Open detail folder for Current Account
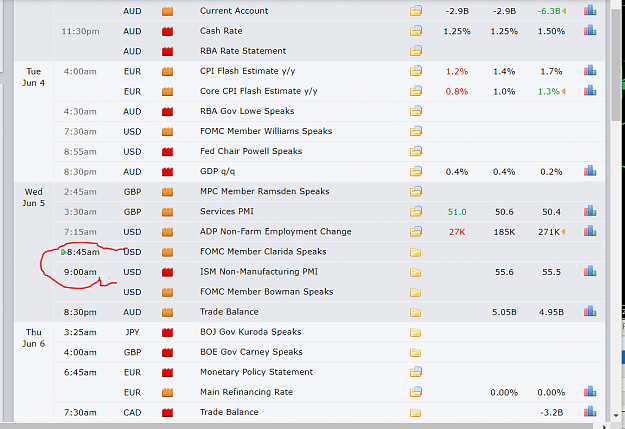 [416, 11]
